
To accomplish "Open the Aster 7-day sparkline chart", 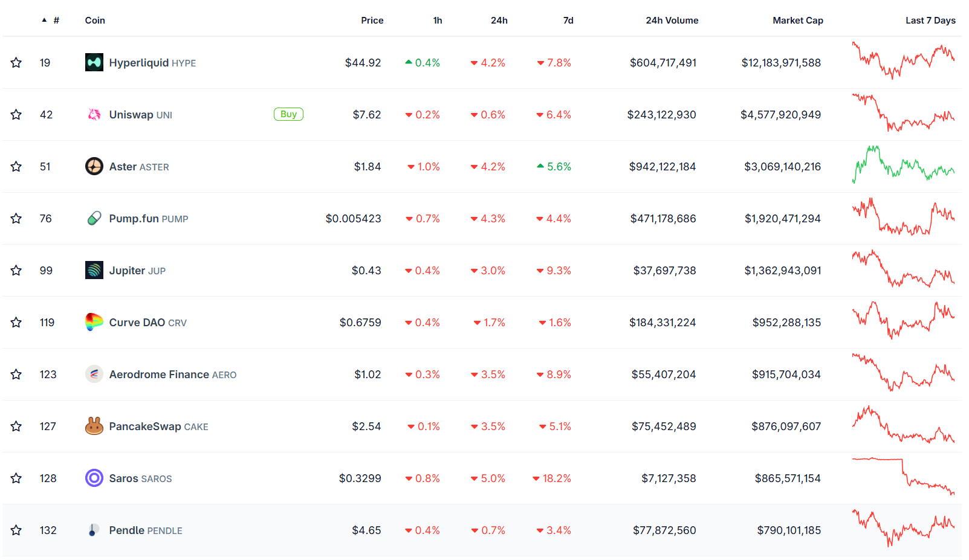I will (903, 165).
